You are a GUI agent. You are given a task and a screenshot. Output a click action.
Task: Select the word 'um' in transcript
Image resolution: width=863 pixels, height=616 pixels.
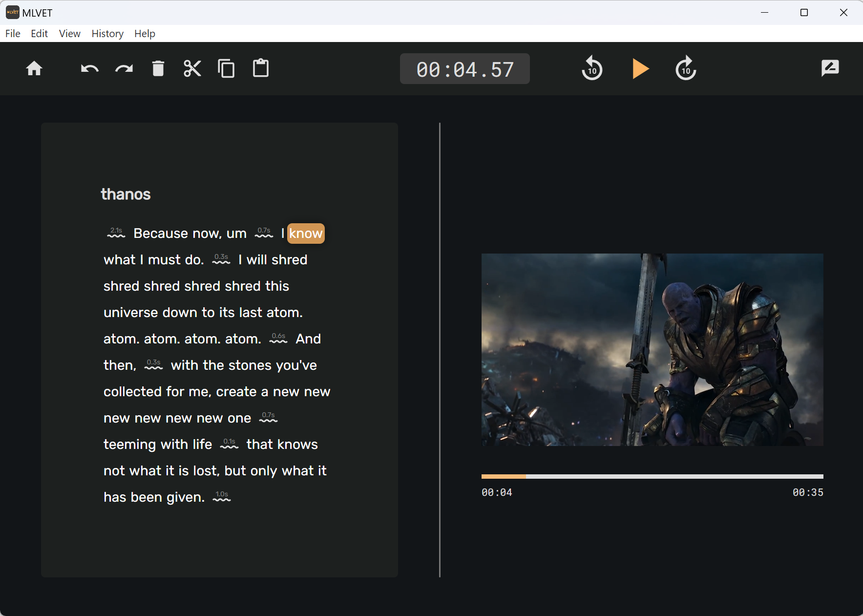click(x=236, y=234)
